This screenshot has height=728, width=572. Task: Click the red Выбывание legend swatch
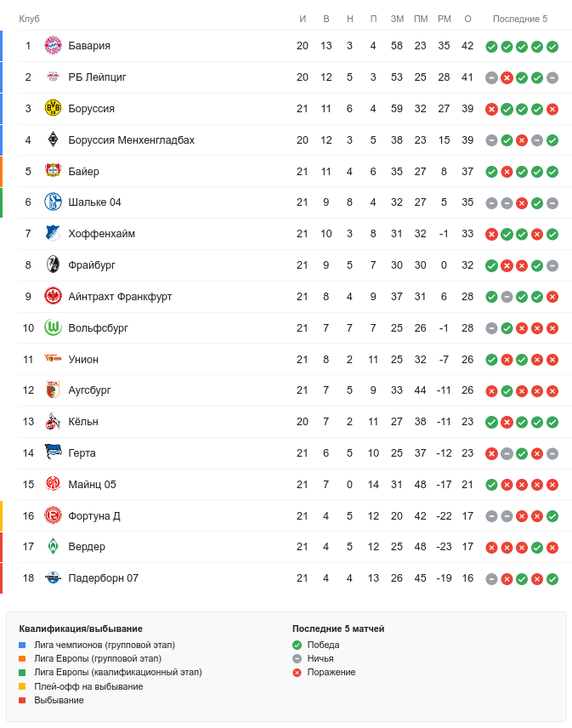(x=22, y=700)
